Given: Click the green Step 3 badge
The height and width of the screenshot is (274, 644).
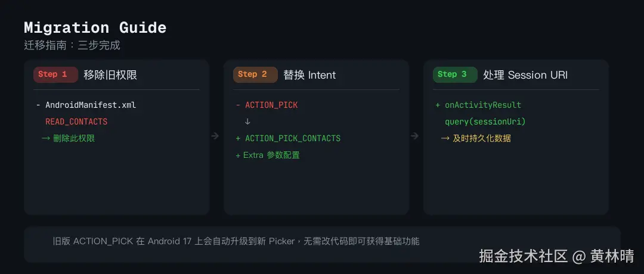Looking at the screenshot, I should click(x=455, y=74).
